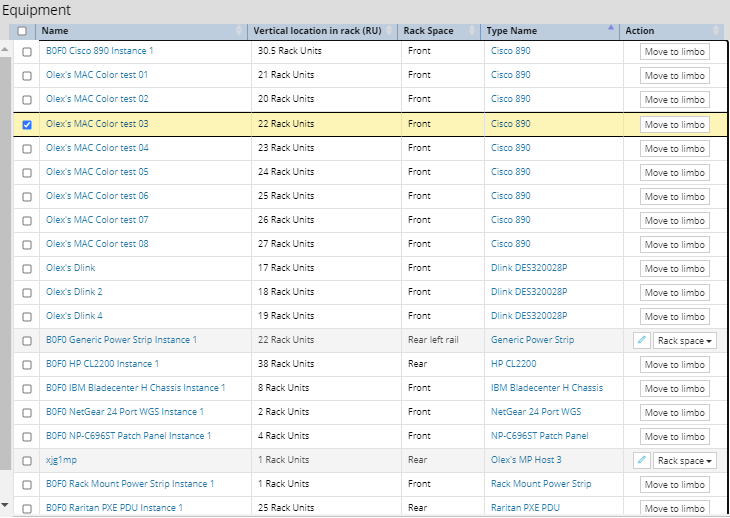Open the Dlink DES320028P type link in Olex's Dlink row

click(x=529, y=268)
